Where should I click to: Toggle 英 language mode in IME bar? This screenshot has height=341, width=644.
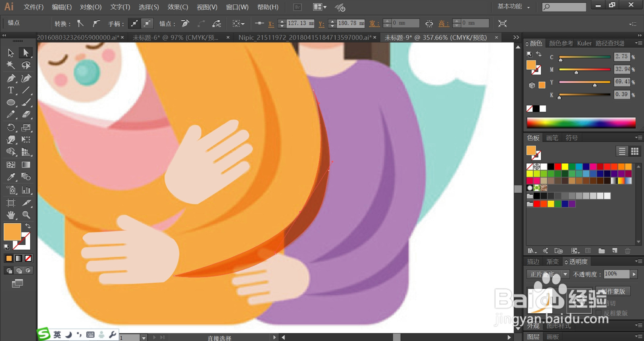click(x=57, y=335)
